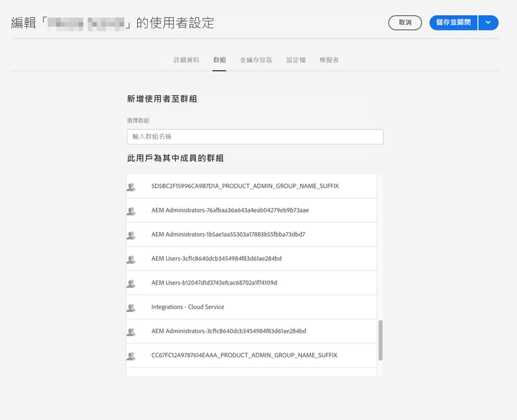
Task: Click the group list scrollbar thumb
Action: point(381,340)
